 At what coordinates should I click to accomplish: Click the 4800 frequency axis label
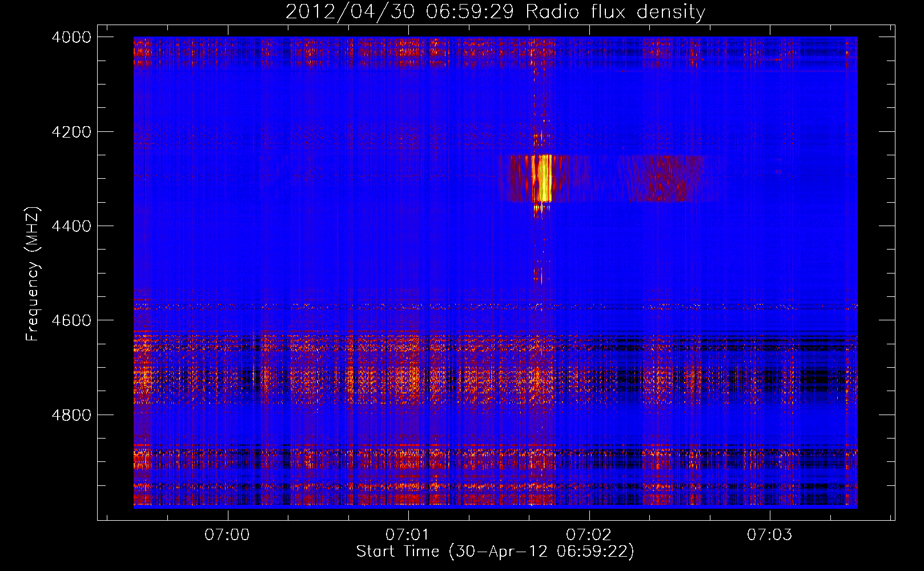(x=71, y=415)
